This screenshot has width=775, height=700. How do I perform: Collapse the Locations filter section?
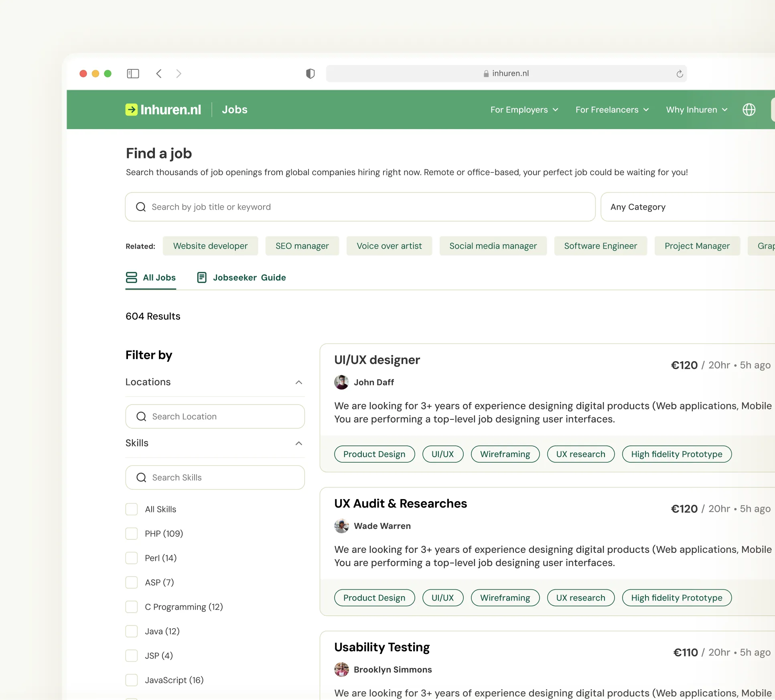[x=298, y=382]
